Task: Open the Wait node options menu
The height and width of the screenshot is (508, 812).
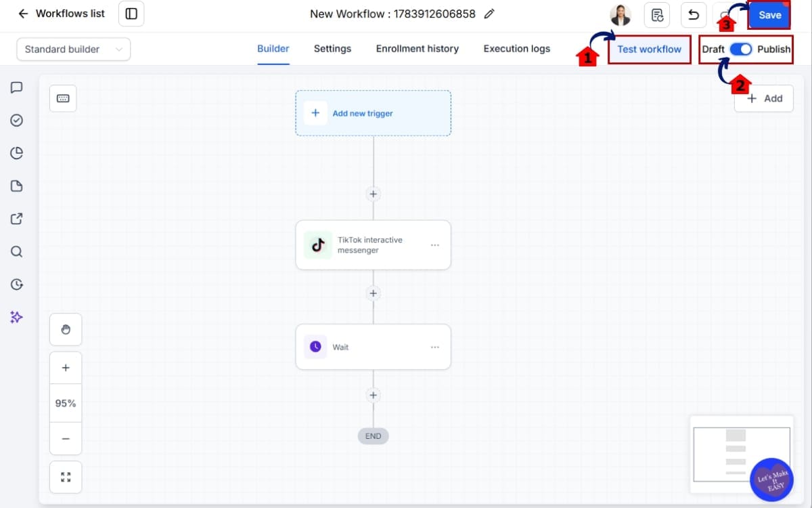Action: 435,347
